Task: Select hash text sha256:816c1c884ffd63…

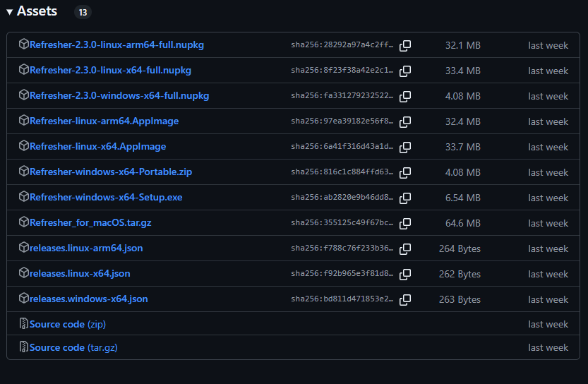Action: 342,172
